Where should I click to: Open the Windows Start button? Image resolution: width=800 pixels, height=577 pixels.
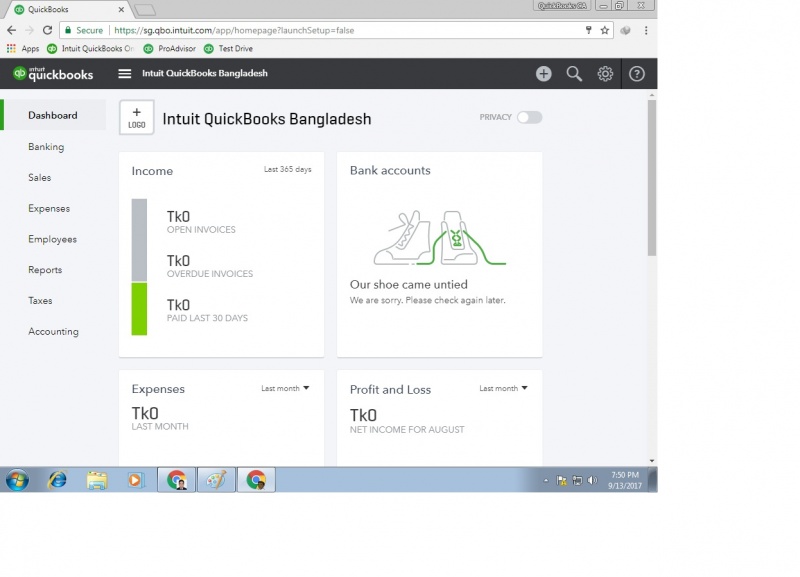click(17, 480)
